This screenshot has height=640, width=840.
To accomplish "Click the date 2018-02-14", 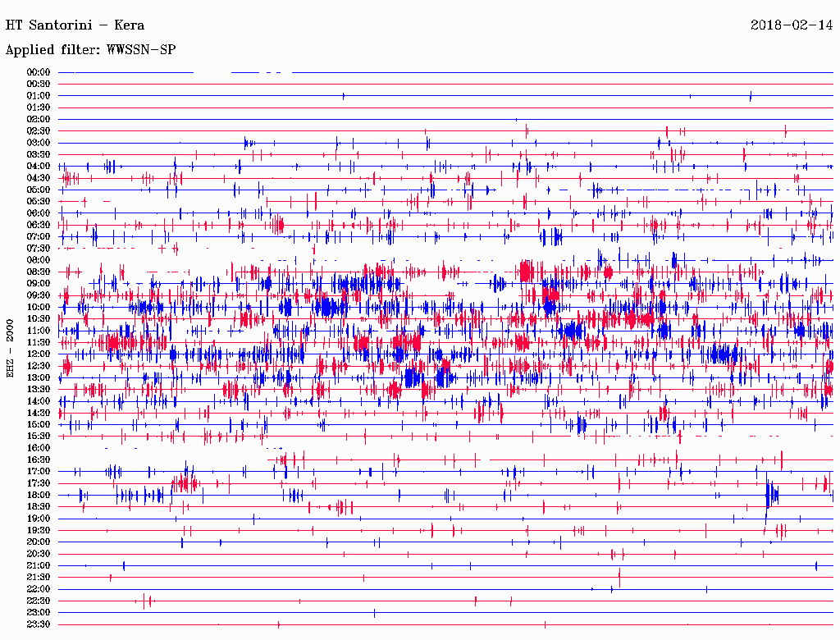I will coord(792,25).
